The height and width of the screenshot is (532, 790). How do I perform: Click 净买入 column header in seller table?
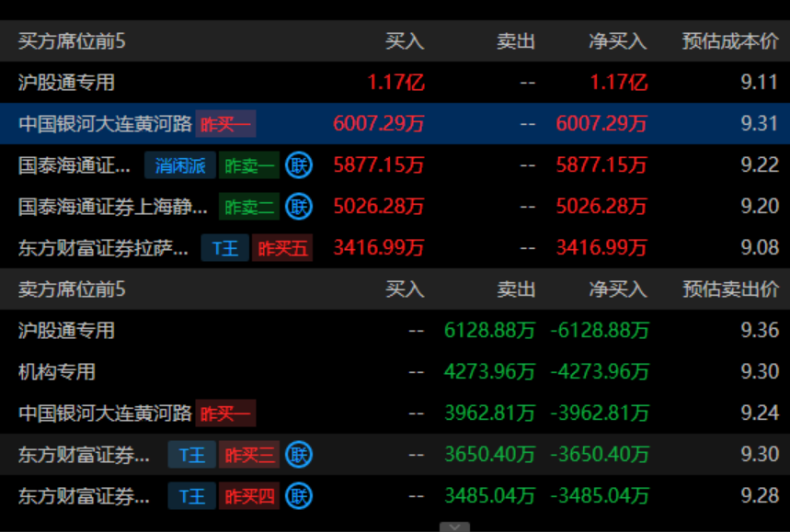[618, 289]
